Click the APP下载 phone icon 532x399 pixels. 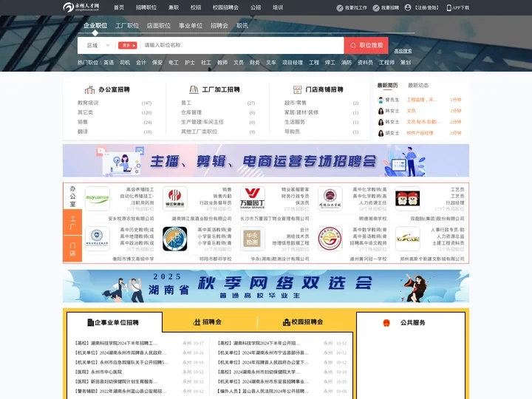pyautogui.click(x=449, y=8)
